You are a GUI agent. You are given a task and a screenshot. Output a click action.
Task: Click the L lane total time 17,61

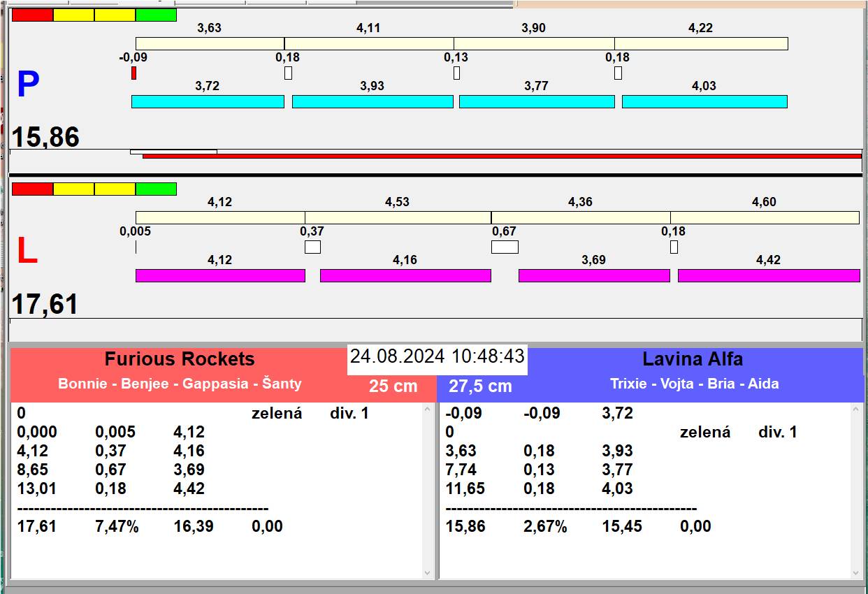(x=45, y=305)
